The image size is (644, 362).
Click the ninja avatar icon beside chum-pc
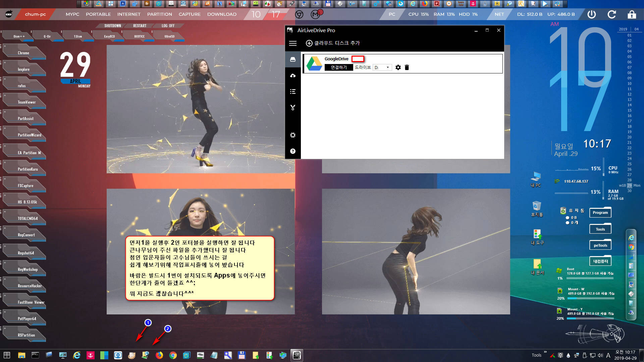click(9, 14)
